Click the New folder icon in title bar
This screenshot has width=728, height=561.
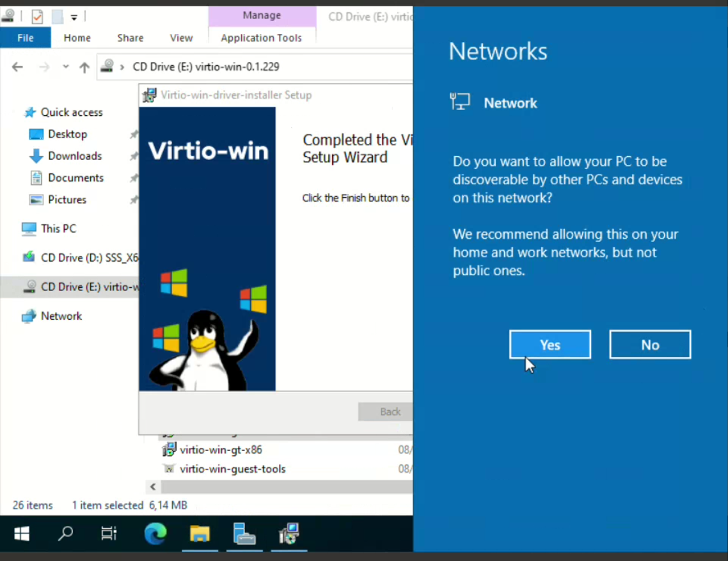(58, 17)
